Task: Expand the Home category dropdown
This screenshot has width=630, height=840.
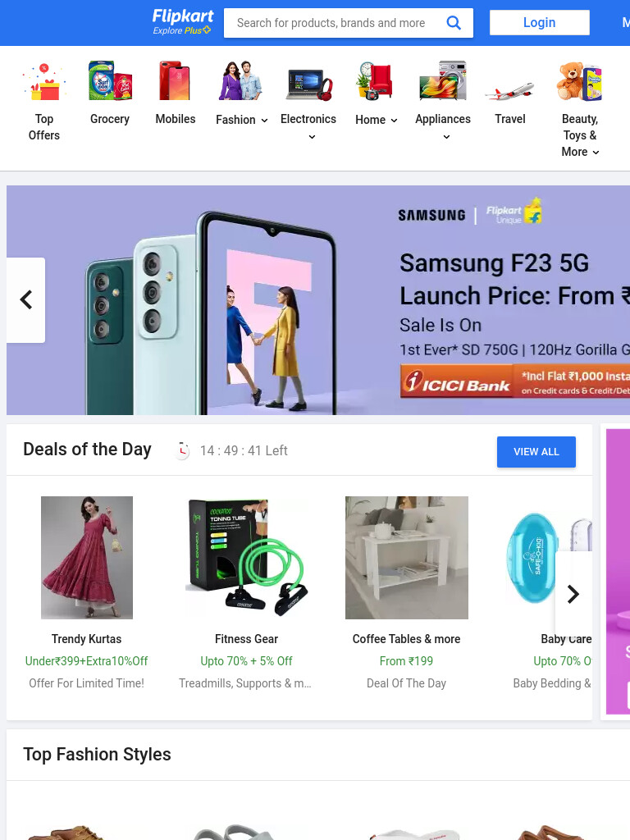Action: [376, 120]
